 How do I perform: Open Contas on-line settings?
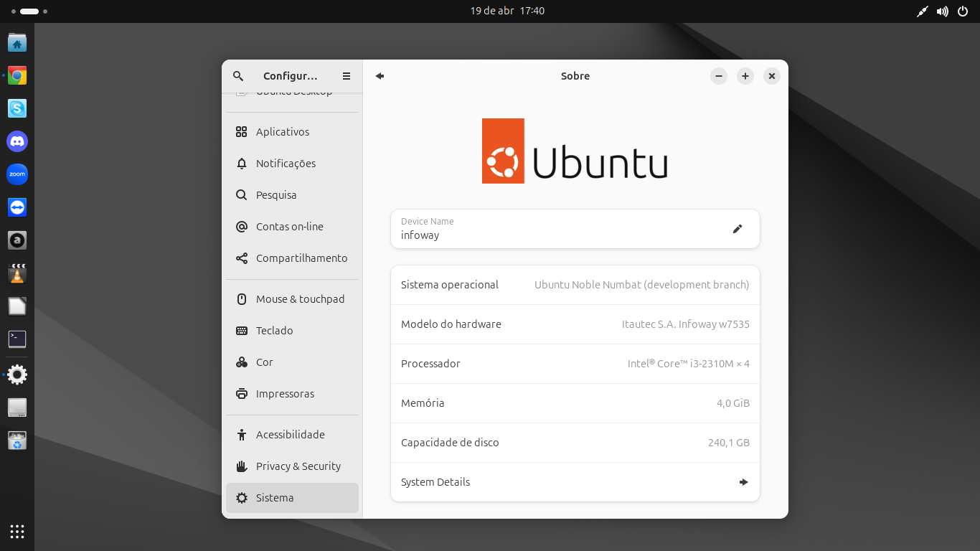292,227
